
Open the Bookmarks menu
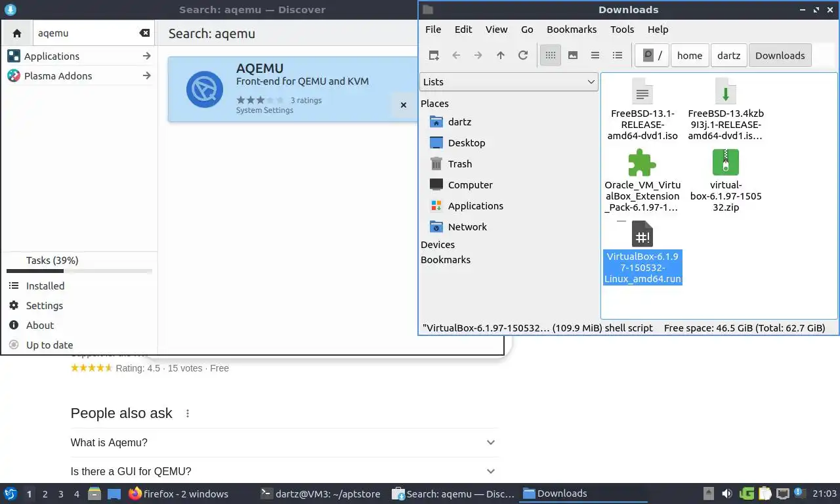tap(572, 30)
